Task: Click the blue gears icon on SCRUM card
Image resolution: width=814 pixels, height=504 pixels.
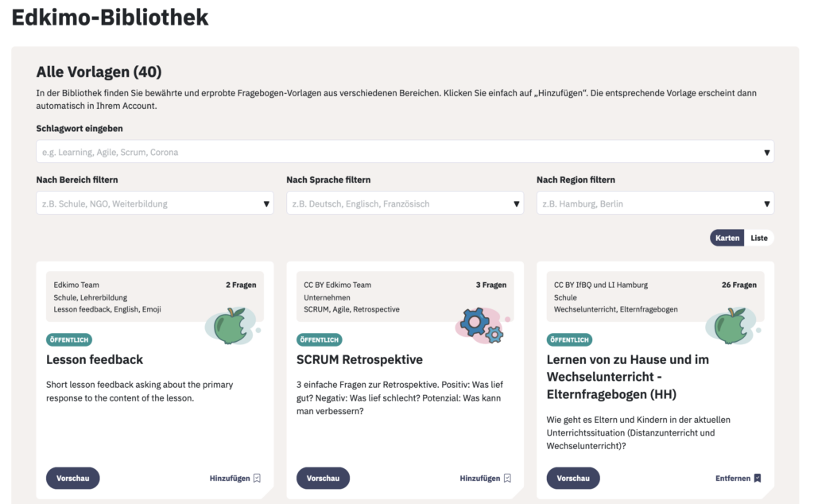Action: click(x=482, y=325)
